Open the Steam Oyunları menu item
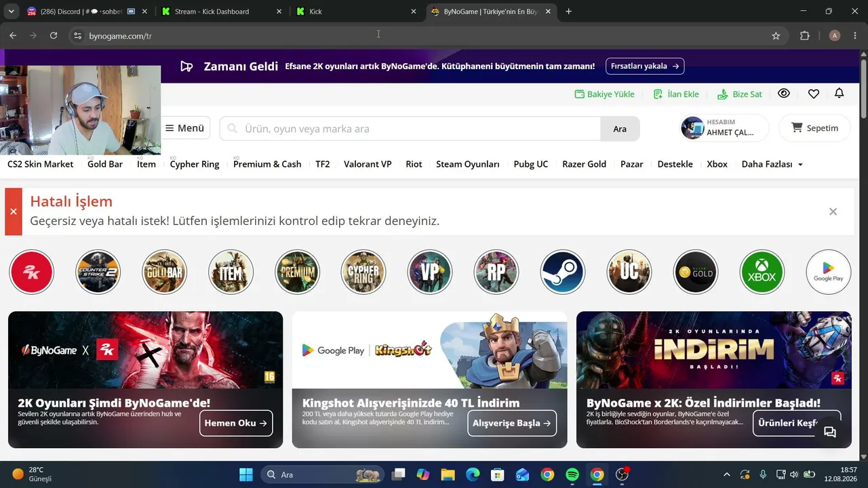This screenshot has width=868, height=488. point(468,164)
